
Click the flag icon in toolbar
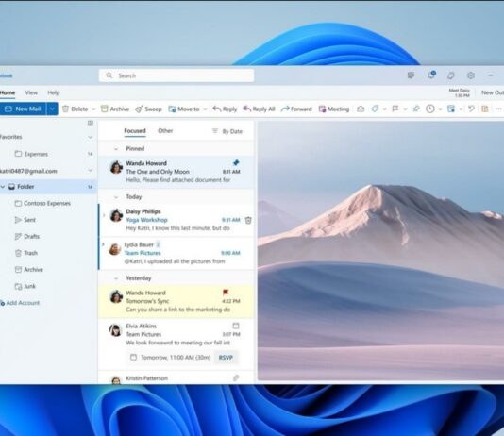(x=395, y=109)
